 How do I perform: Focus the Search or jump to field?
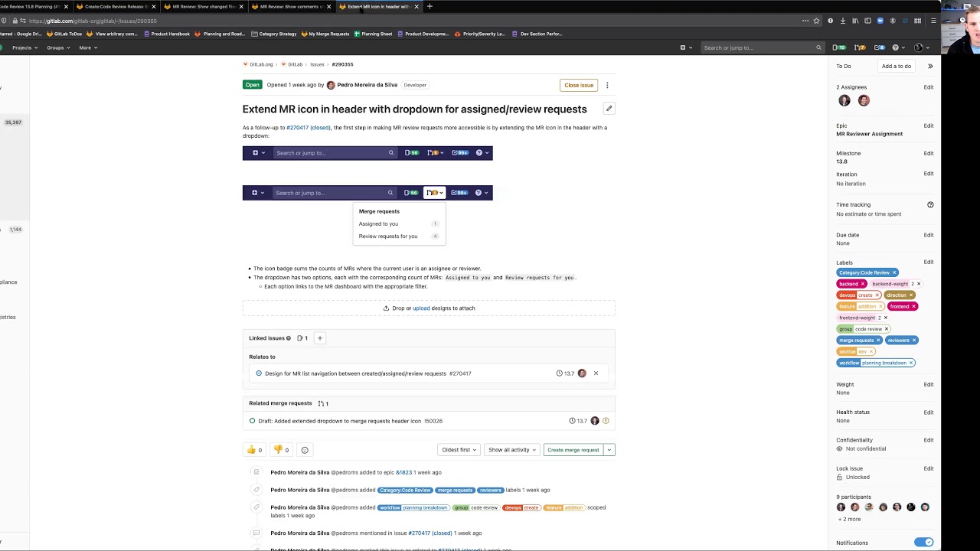tap(761, 47)
